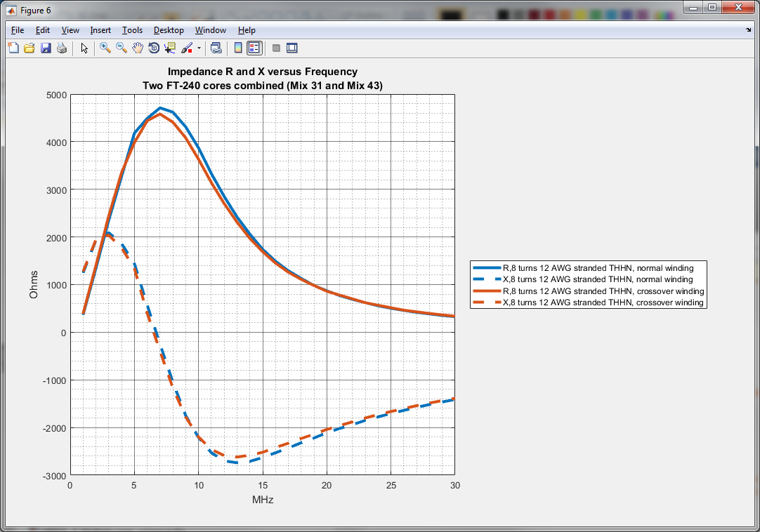Select legend entry 'R, normal winding'
The width and height of the screenshot is (760, 532).
click(x=598, y=268)
